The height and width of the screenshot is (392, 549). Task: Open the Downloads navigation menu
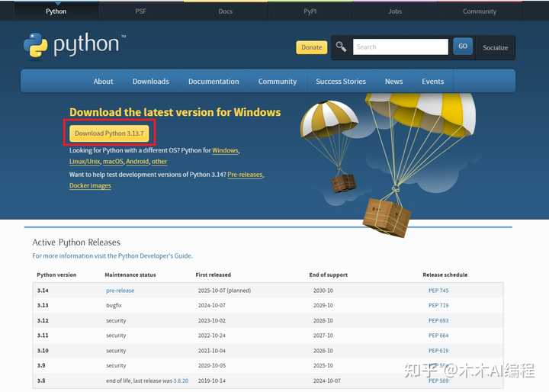click(150, 82)
